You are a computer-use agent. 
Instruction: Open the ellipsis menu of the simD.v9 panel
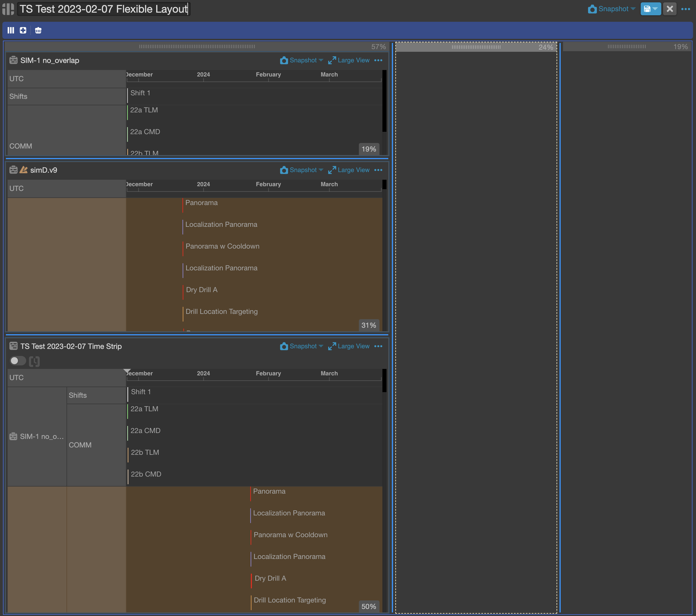pyautogui.click(x=378, y=170)
